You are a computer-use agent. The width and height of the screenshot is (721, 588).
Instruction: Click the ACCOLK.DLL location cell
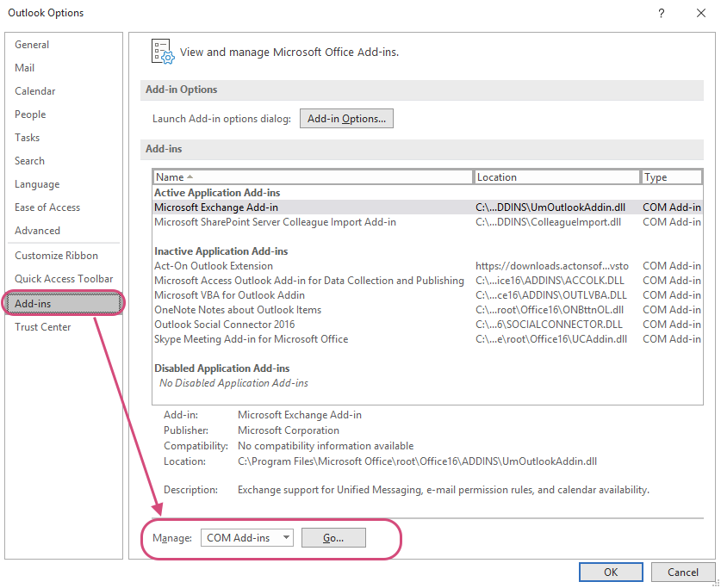click(550, 281)
